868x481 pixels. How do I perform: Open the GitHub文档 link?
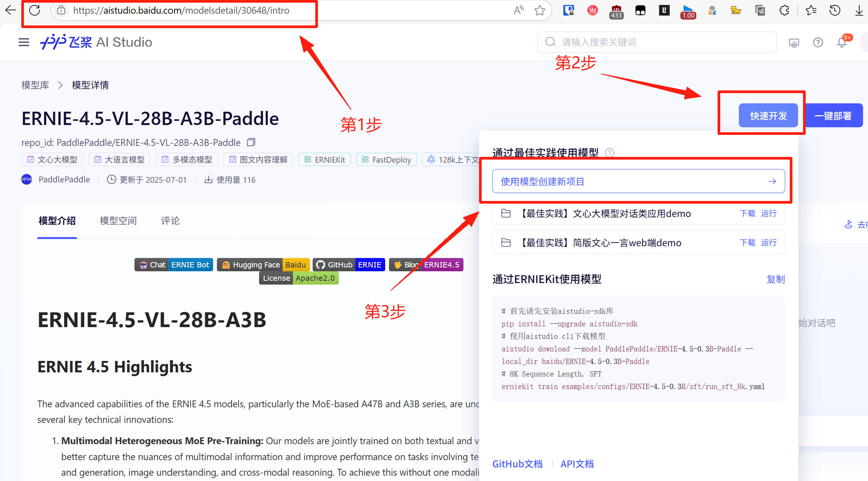click(517, 464)
